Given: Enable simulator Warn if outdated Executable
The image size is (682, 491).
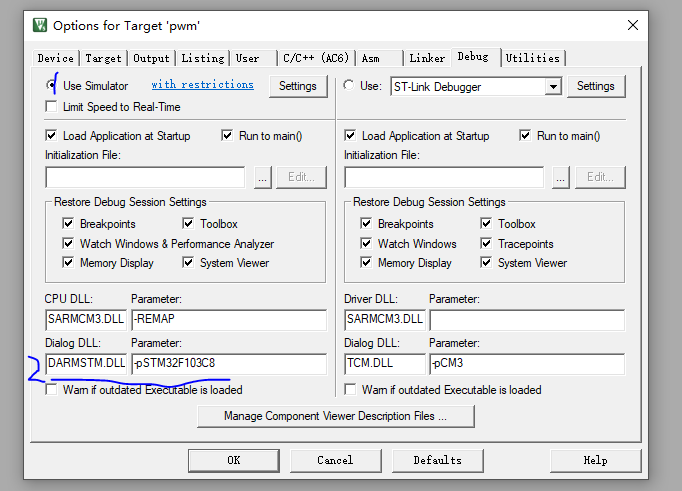Looking at the screenshot, I should (51, 389).
